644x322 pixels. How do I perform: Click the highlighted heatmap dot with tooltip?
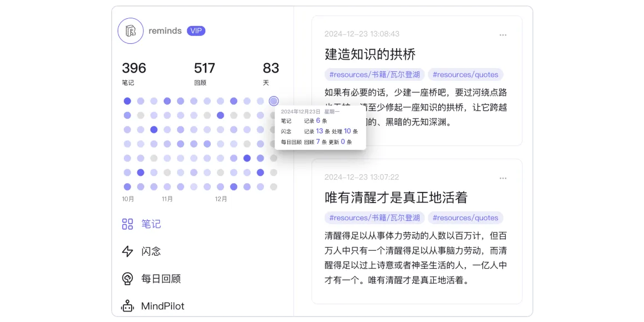click(273, 101)
